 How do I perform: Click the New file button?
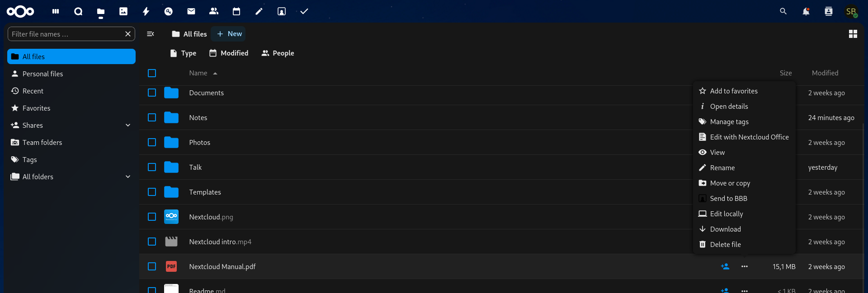[x=229, y=34]
